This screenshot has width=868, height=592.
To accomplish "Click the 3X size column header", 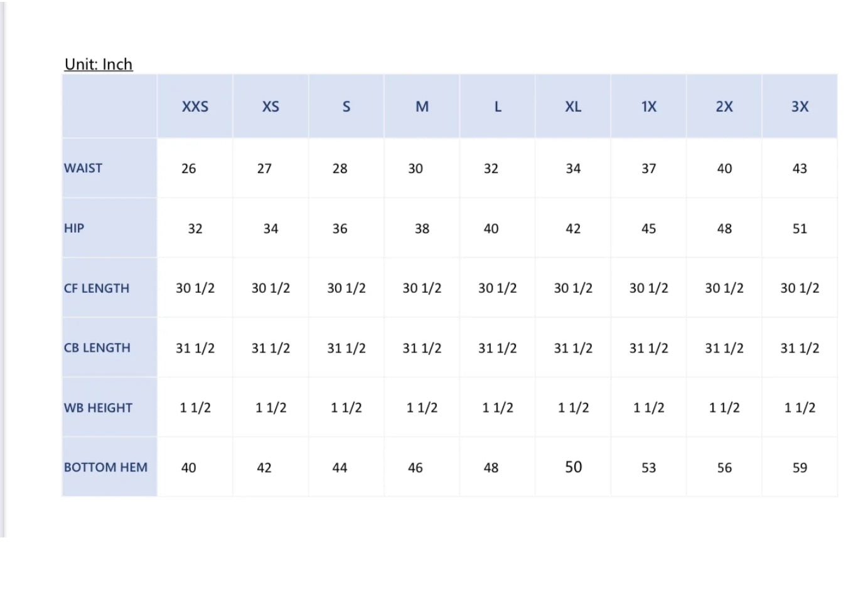I will [800, 107].
